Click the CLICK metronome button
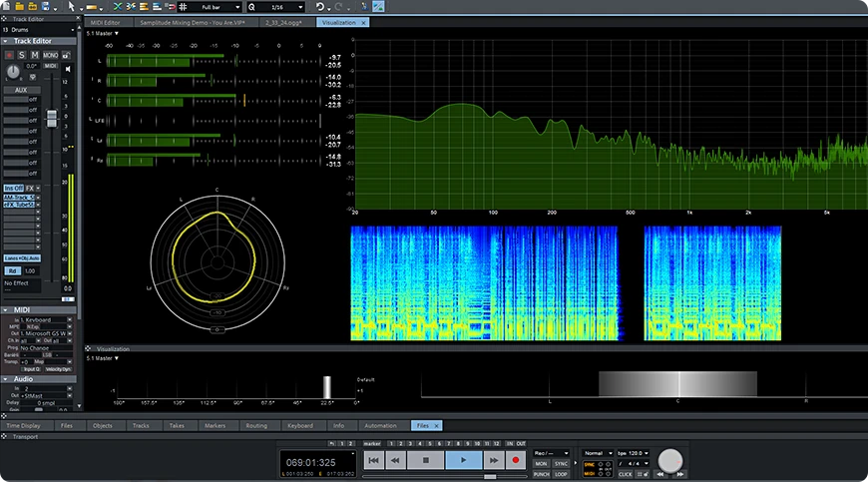This screenshot has width=868, height=482. coord(625,474)
